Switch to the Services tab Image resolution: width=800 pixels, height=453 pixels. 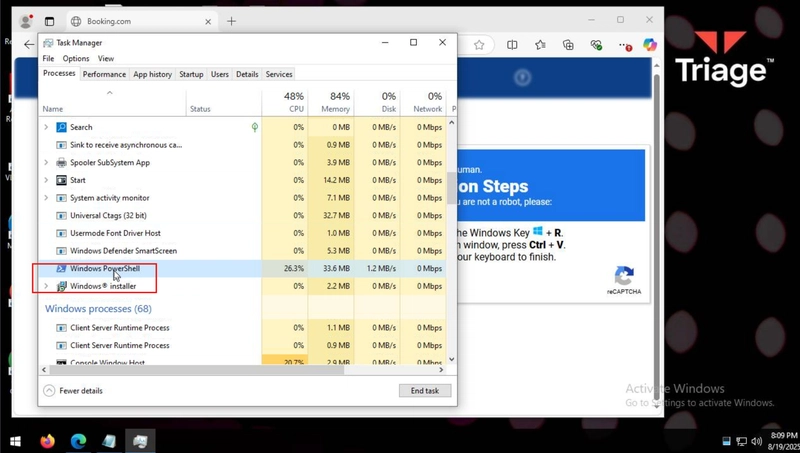click(279, 74)
